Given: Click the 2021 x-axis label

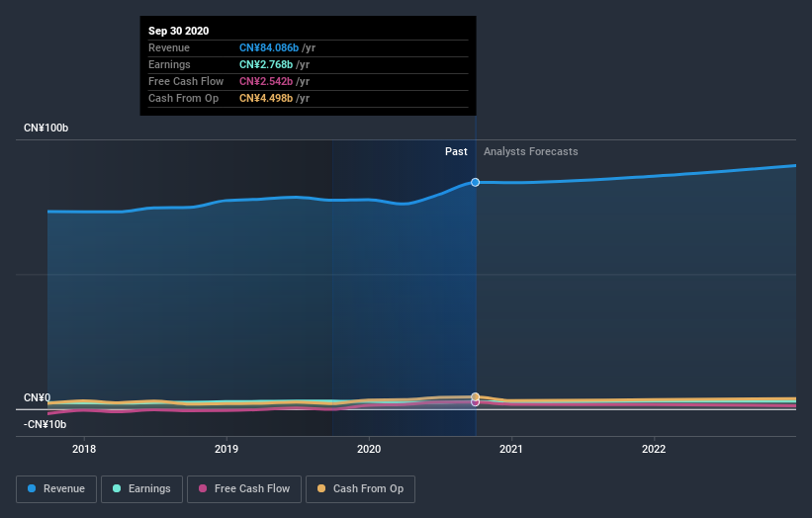Looking at the screenshot, I should (511, 449).
